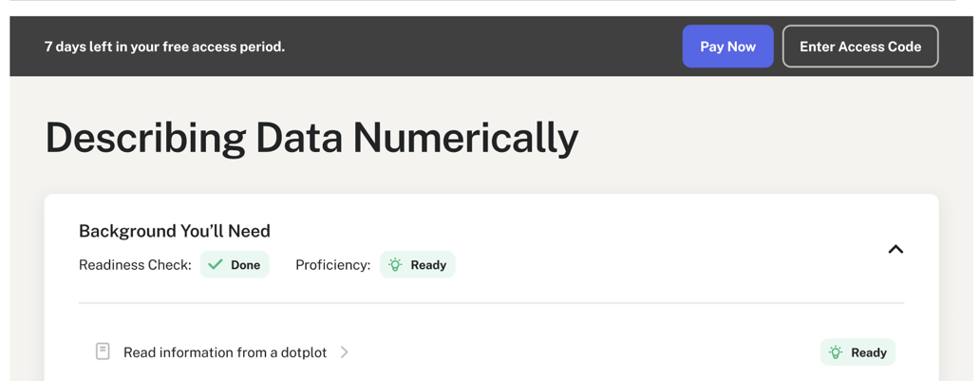This screenshot has height=381, width=980.
Task: Click the "7 days left" free access notice
Action: pyautogui.click(x=164, y=47)
